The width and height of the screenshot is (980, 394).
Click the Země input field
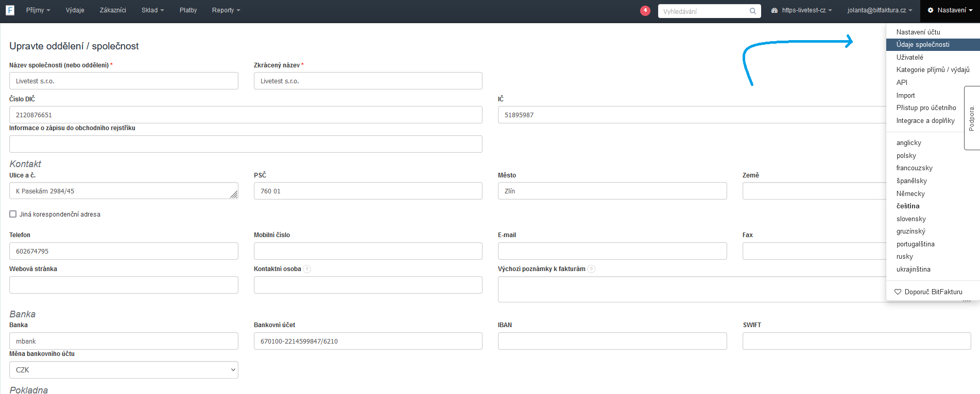click(x=814, y=191)
